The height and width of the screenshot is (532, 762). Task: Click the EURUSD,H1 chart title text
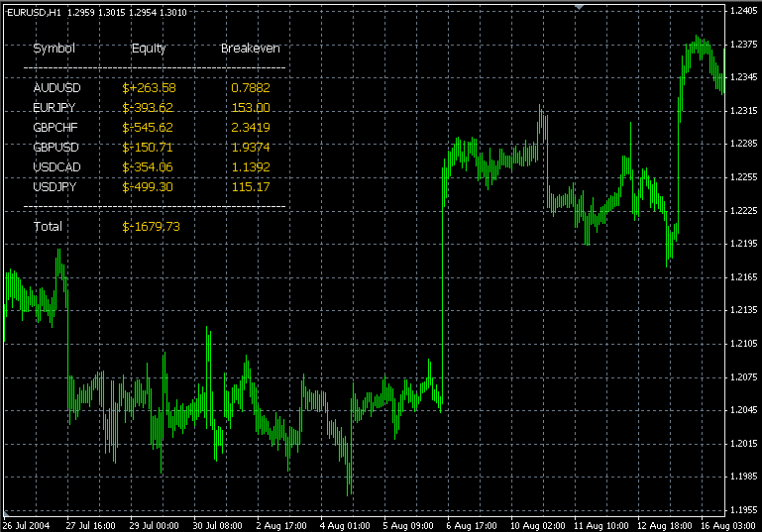[x=34, y=13]
